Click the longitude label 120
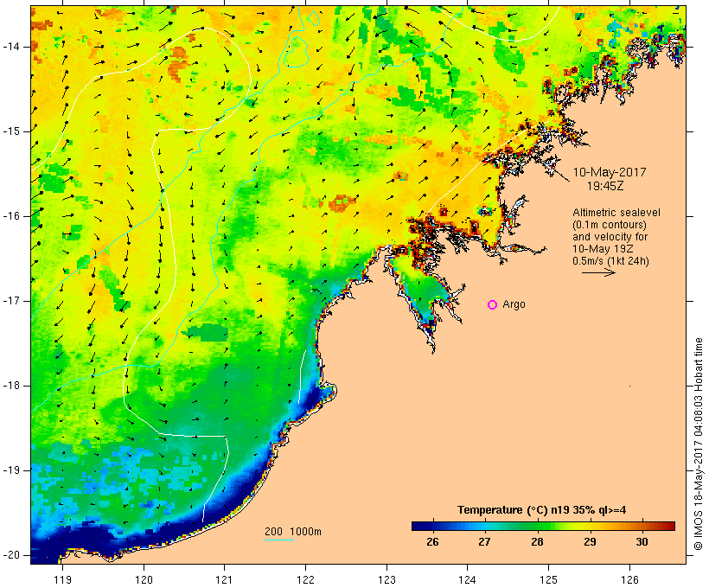This screenshot has height=588, width=709. (144, 579)
